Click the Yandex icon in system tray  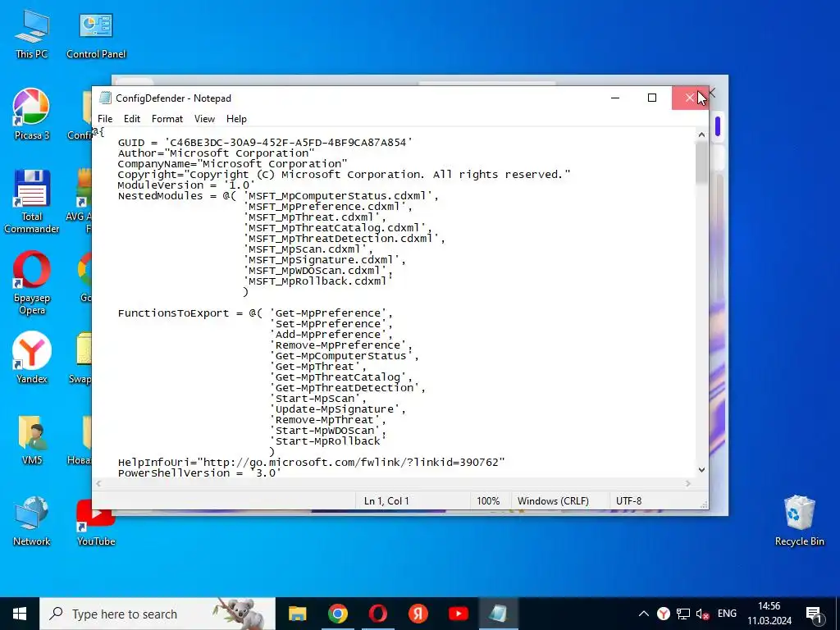(x=663, y=614)
